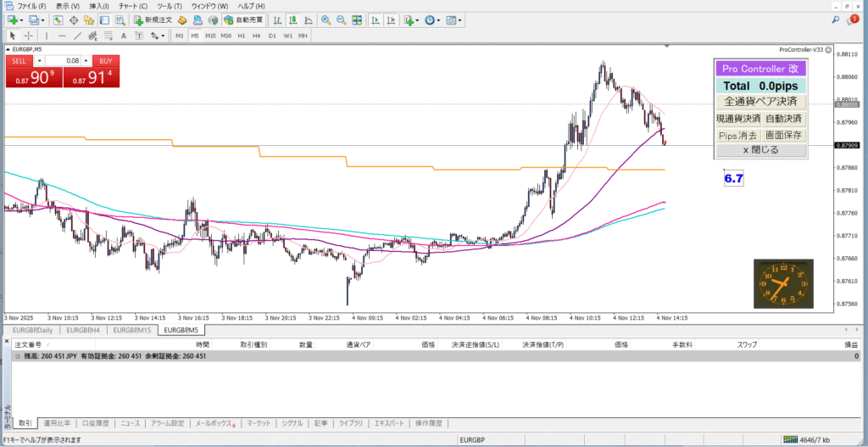Switch to the 口座履歴 terminal tab

95,422
